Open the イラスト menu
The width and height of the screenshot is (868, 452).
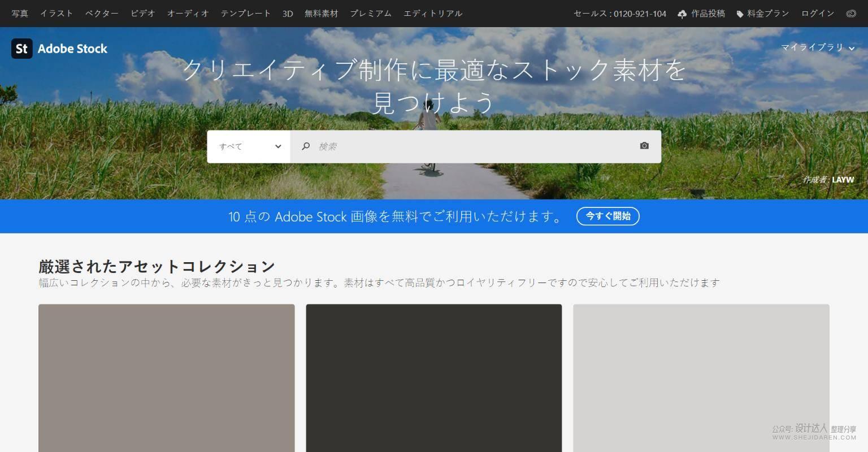57,14
